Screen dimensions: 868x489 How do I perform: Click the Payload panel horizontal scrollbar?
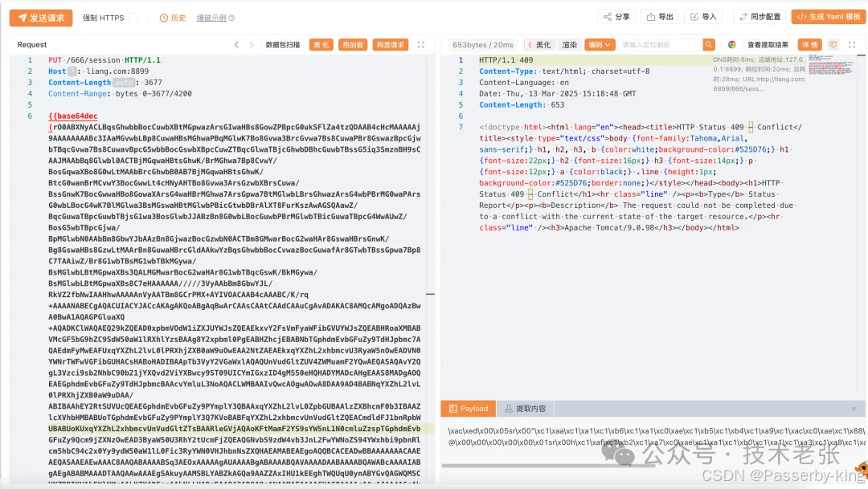548,466
